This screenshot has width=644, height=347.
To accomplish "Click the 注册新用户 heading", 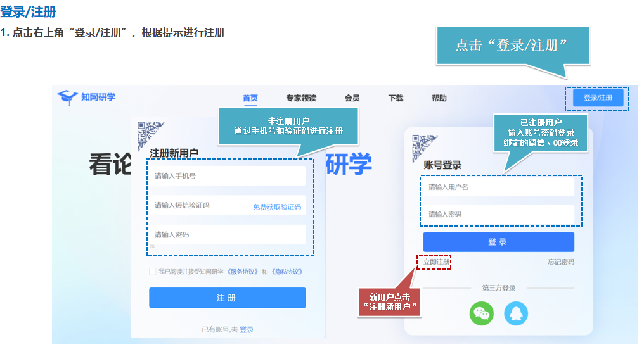I will [x=174, y=153].
